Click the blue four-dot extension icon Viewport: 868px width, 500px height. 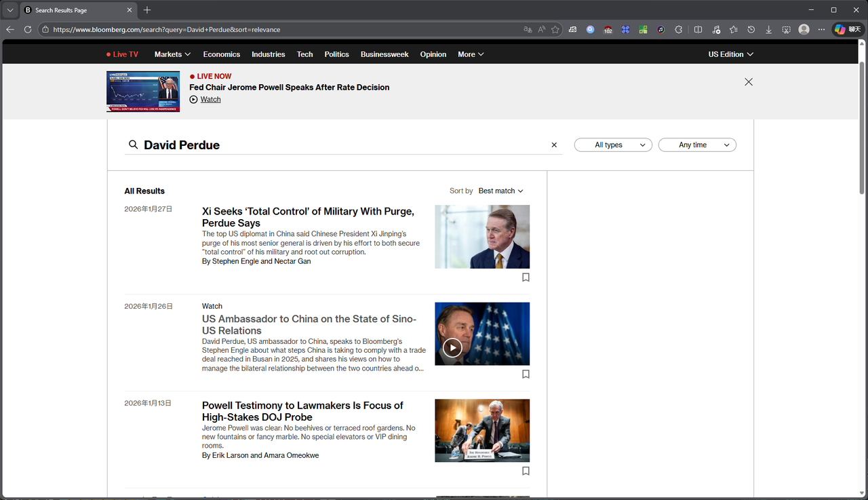[625, 29]
